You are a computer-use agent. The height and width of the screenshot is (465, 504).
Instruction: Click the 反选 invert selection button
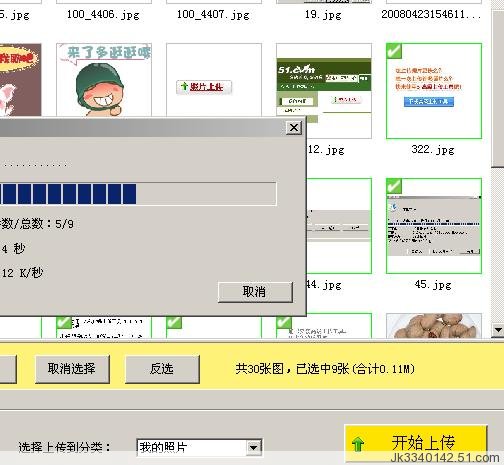[x=162, y=369]
